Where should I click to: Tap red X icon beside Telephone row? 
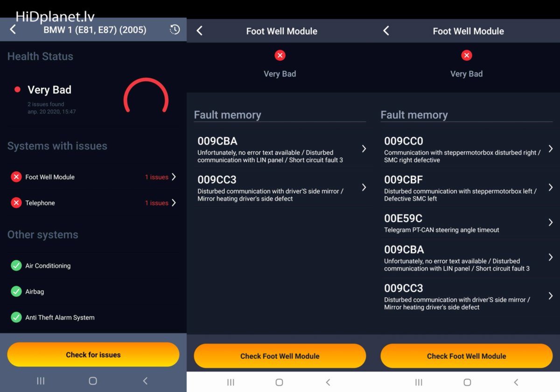coord(16,203)
